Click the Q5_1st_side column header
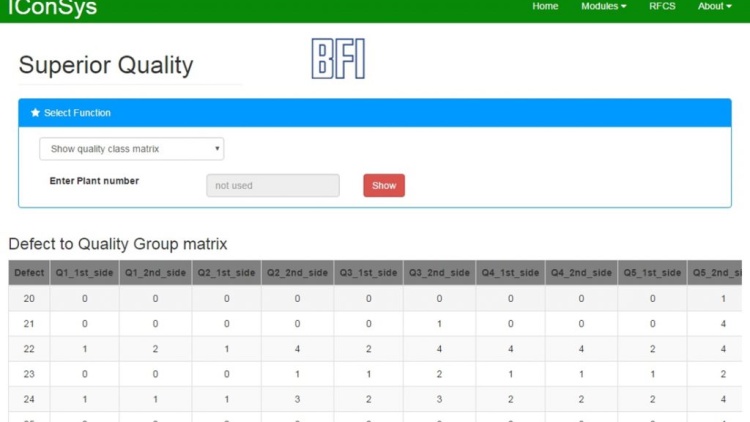The image size is (750, 422). 652,273
